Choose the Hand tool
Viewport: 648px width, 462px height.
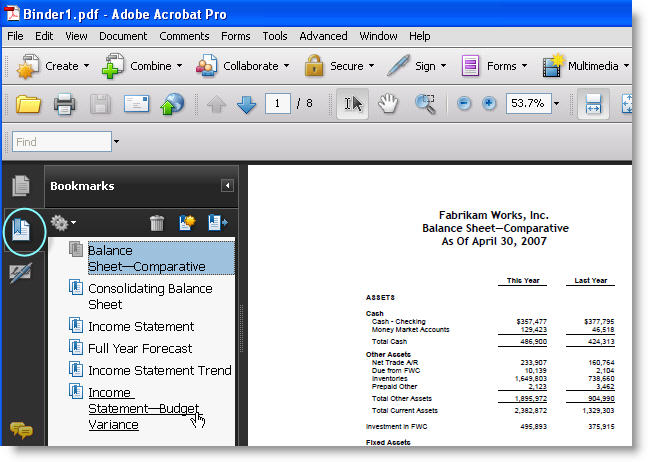pyautogui.click(x=388, y=104)
